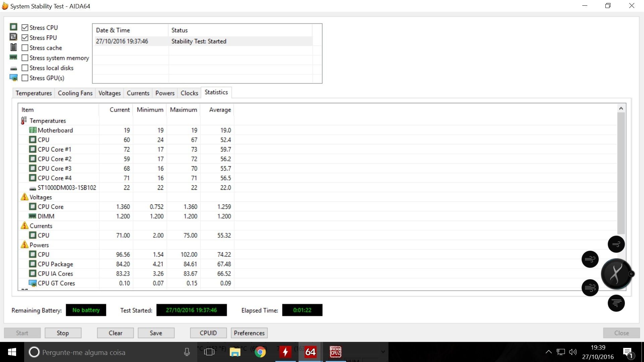The width and height of the screenshot is (644, 362).
Task: Open ROG CPU-Z from taskbar
Action: (x=335, y=352)
